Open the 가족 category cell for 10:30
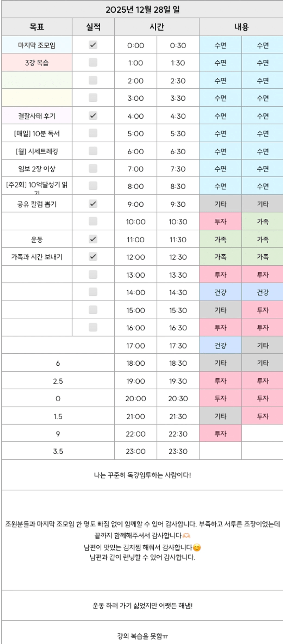This screenshot has height=644, width=283. (262, 221)
